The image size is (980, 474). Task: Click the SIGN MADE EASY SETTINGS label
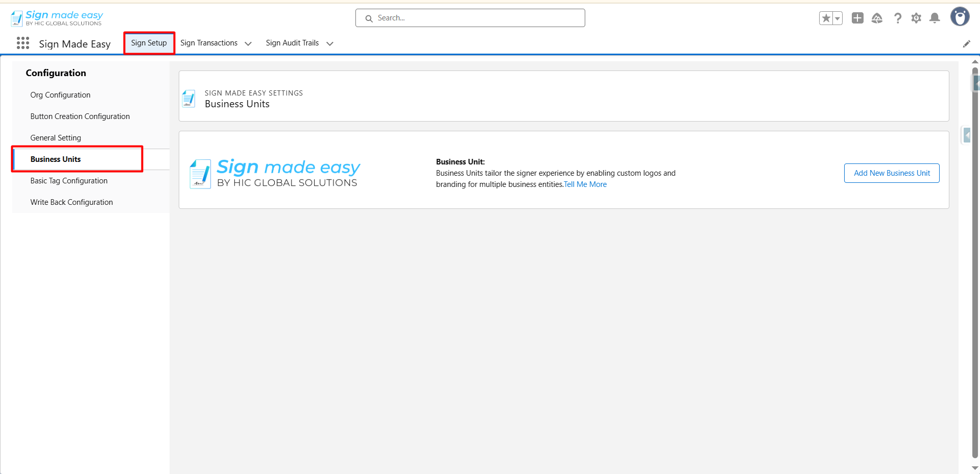click(x=254, y=93)
